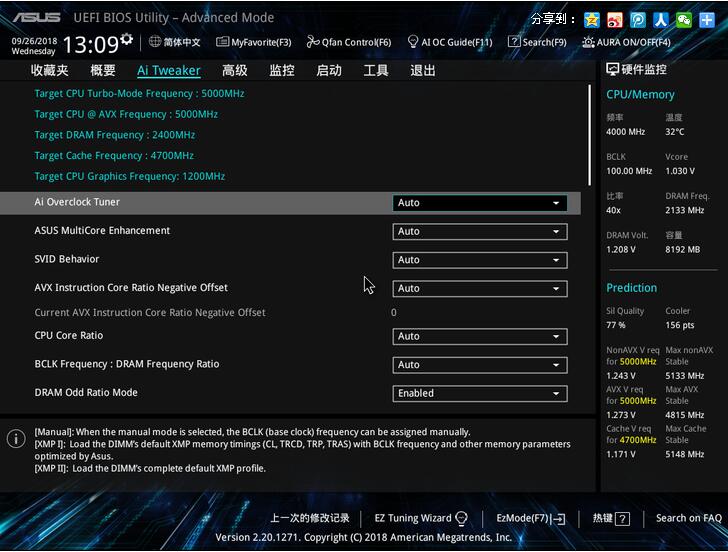
Task: Open DRAM Odd Ratio Mode dropdown
Action: click(x=480, y=394)
